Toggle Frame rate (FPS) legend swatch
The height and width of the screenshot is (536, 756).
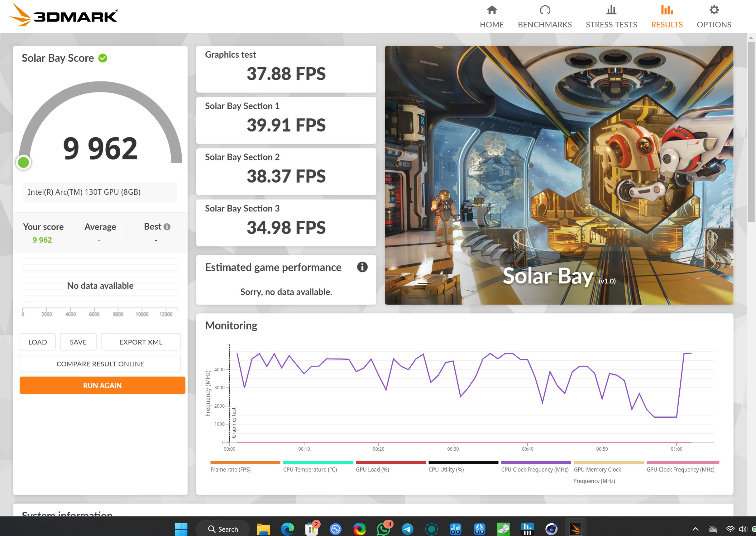click(245, 462)
